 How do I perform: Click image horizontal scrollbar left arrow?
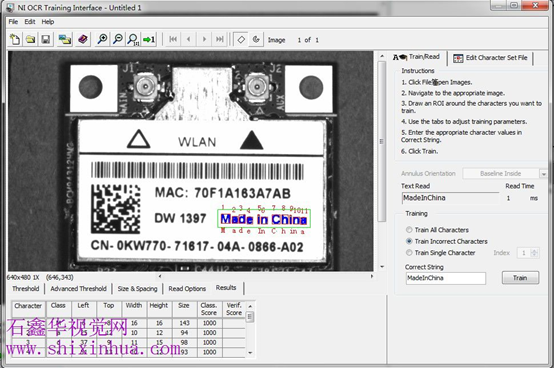tap(160, 276)
